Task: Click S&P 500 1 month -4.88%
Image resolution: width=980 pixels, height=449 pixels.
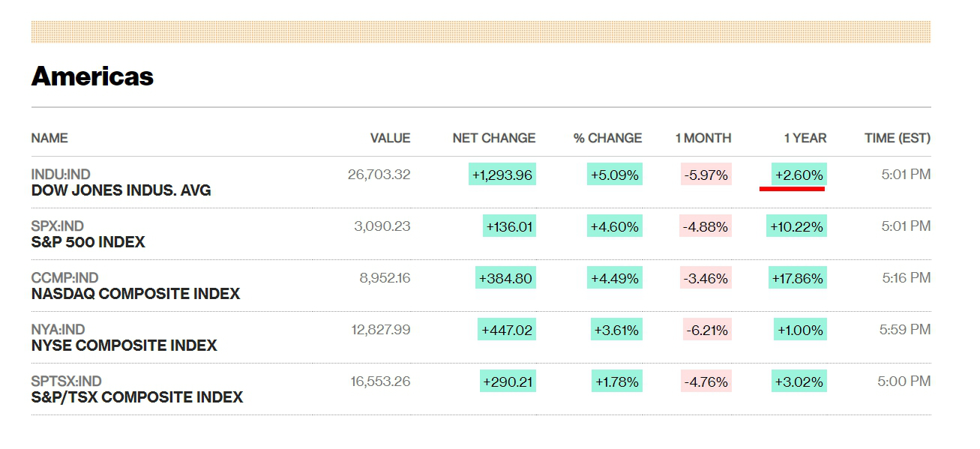Action: click(x=706, y=226)
